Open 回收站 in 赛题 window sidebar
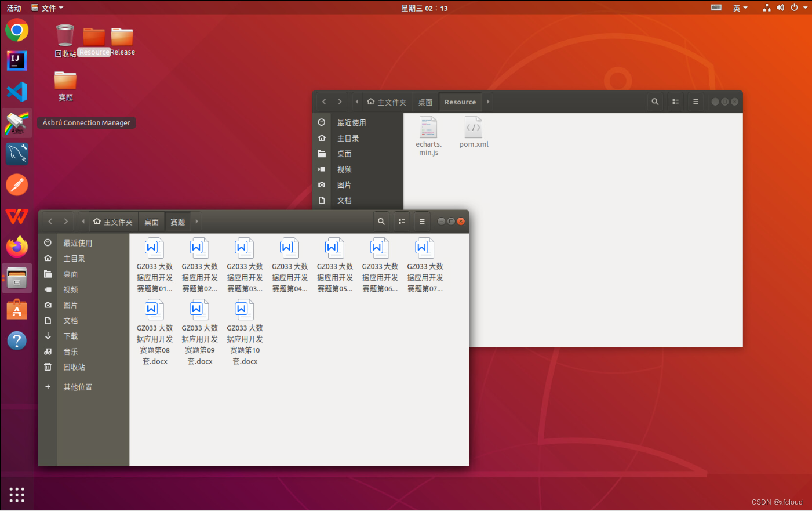812x511 pixels. 84,367
